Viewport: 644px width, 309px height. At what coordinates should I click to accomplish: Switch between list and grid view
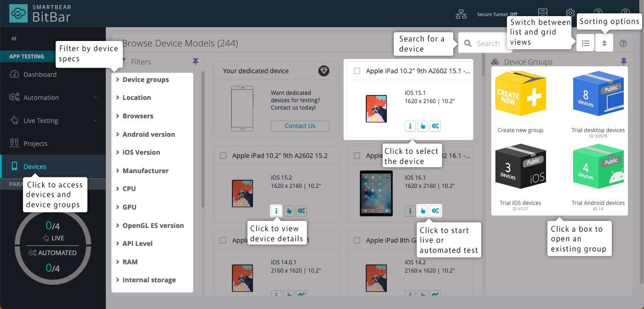(585, 43)
